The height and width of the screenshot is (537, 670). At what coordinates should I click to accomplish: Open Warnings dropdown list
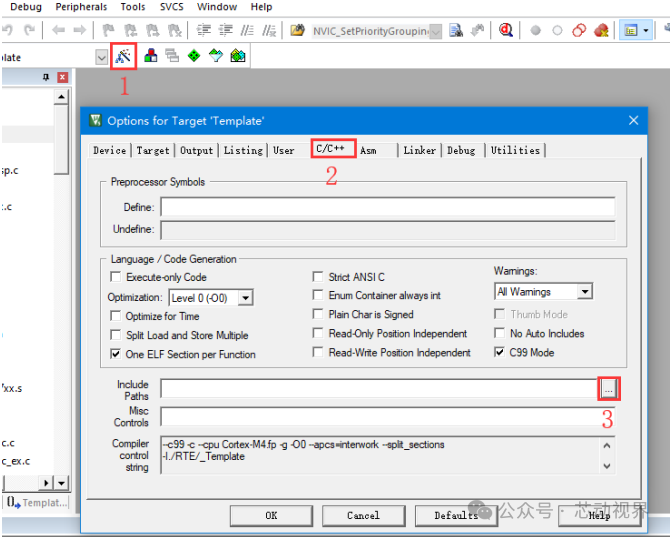point(585,292)
